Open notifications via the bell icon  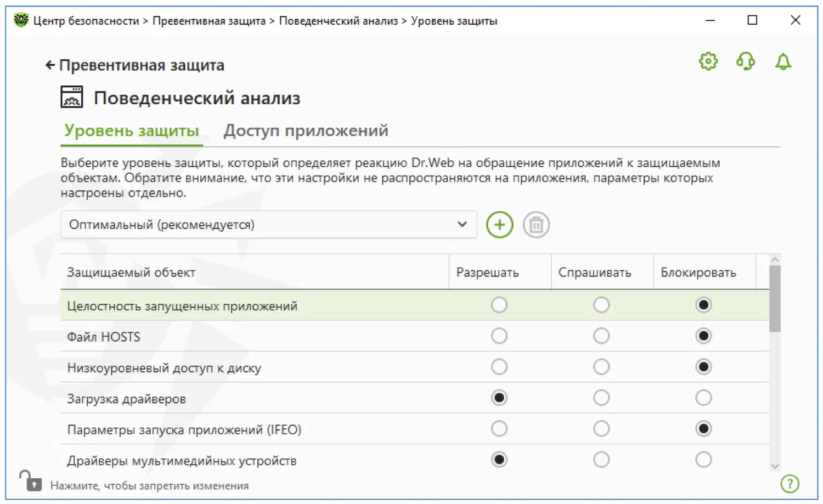[x=783, y=61]
